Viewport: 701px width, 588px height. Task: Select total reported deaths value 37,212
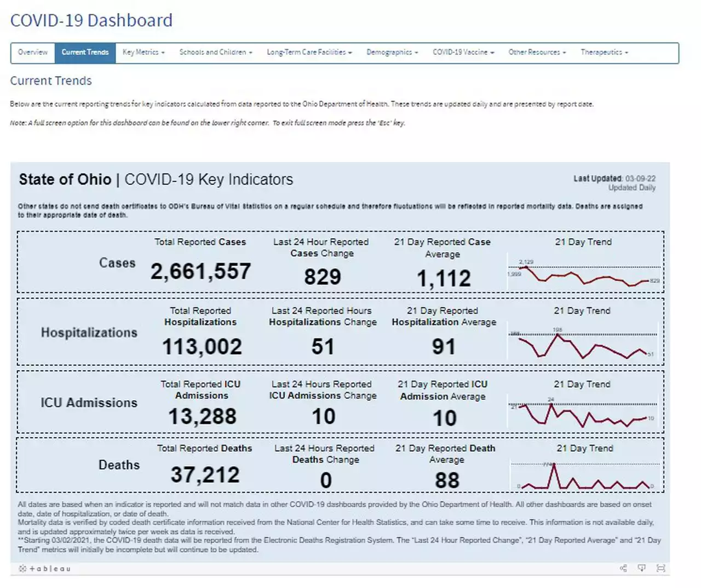click(x=205, y=475)
